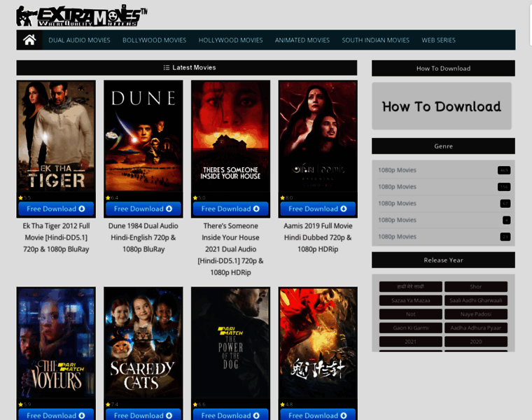Open the Dual Audio Movies menu
532x420 pixels.
(x=79, y=40)
